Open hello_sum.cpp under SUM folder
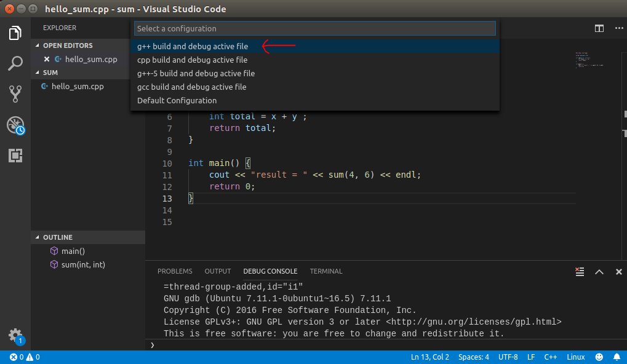This screenshot has height=364, width=627. [77, 86]
